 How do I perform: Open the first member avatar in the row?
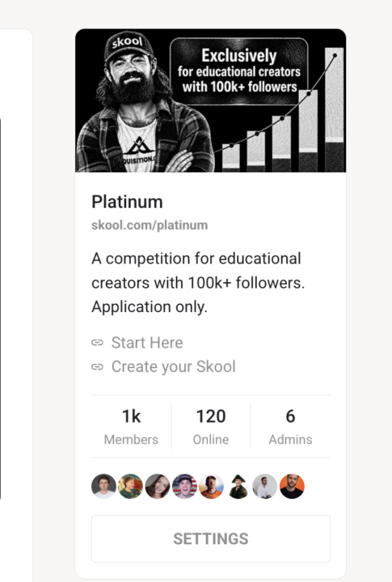[103, 487]
